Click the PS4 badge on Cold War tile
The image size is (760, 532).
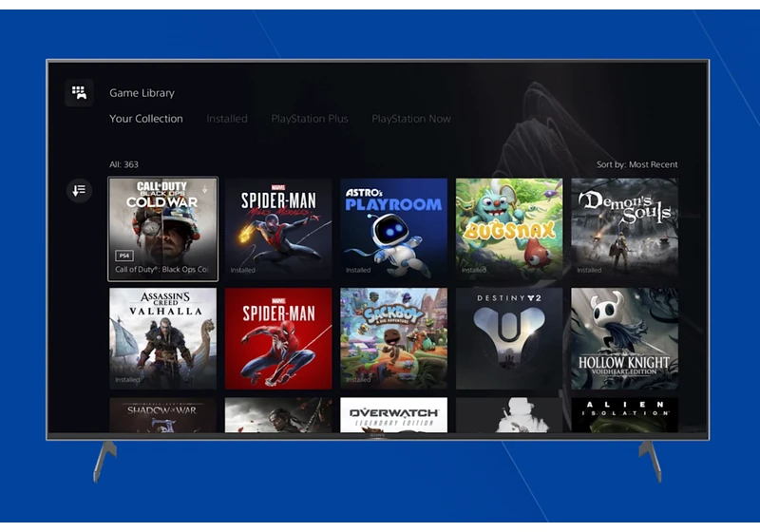pos(124,256)
